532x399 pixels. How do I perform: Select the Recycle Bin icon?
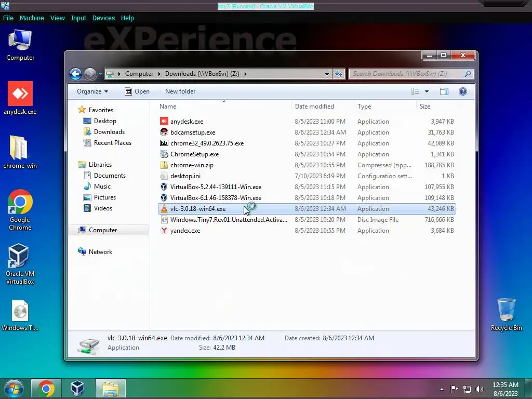(x=506, y=314)
